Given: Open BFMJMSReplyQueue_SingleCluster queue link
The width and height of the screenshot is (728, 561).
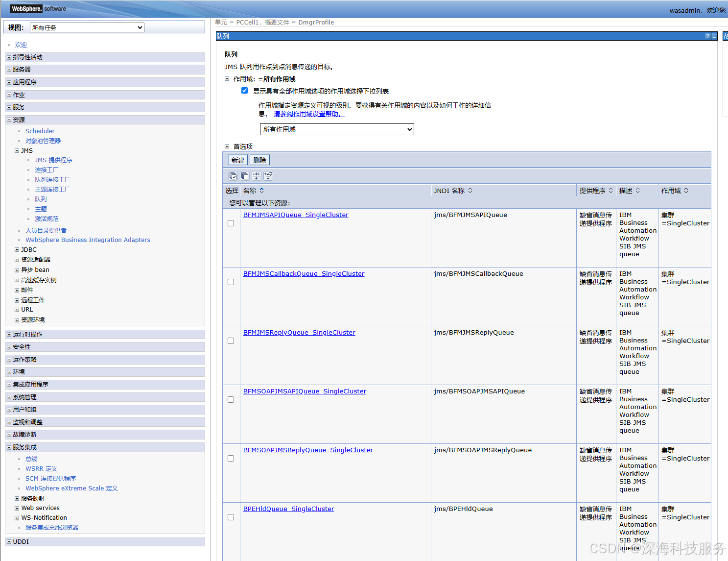Looking at the screenshot, I should click(x=299, y=333).
